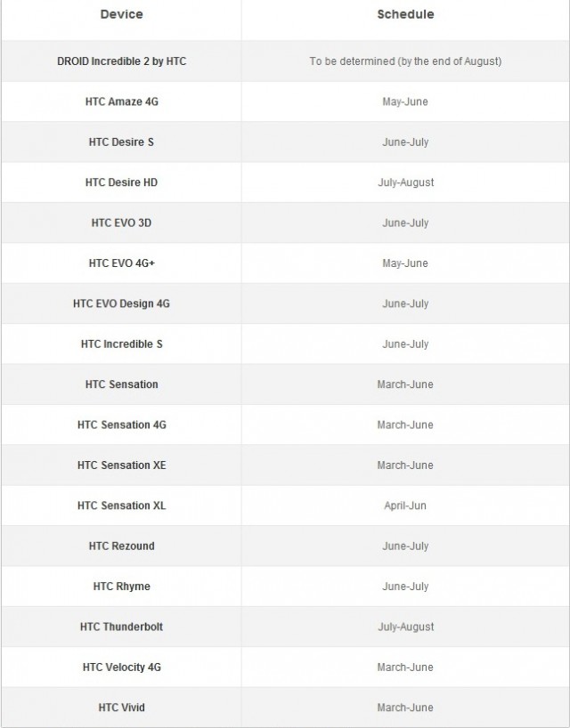Click HTC Sensation XE device name

coord(121,465)
